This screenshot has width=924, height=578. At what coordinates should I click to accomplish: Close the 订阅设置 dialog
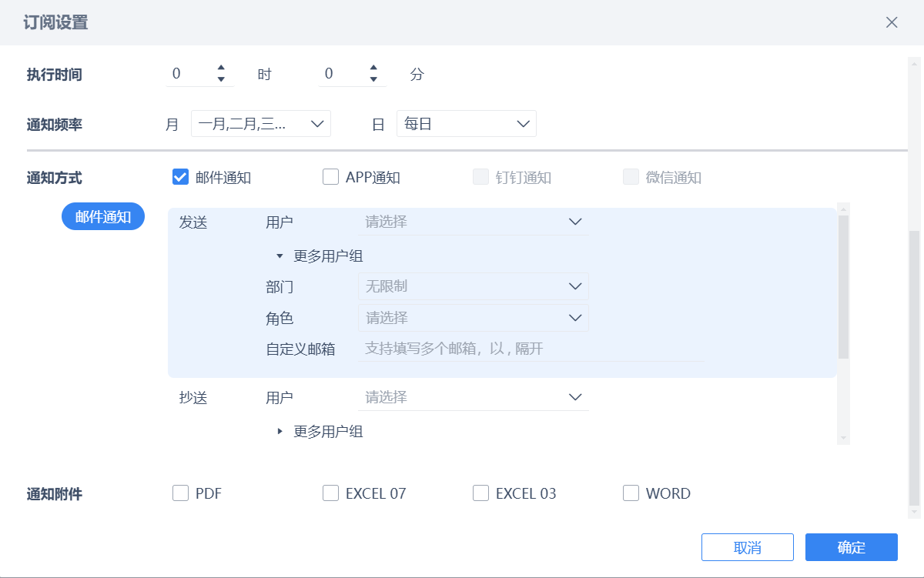(x=892, y=22)
